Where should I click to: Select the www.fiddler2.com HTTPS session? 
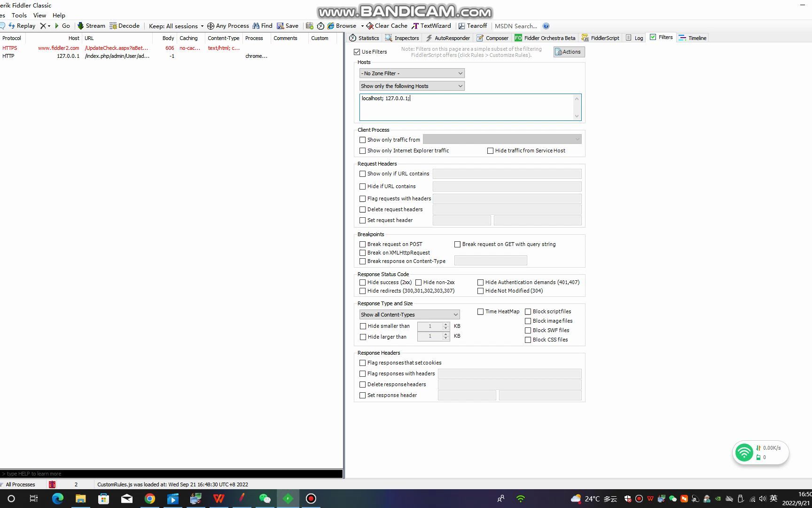tap(172, 48)
